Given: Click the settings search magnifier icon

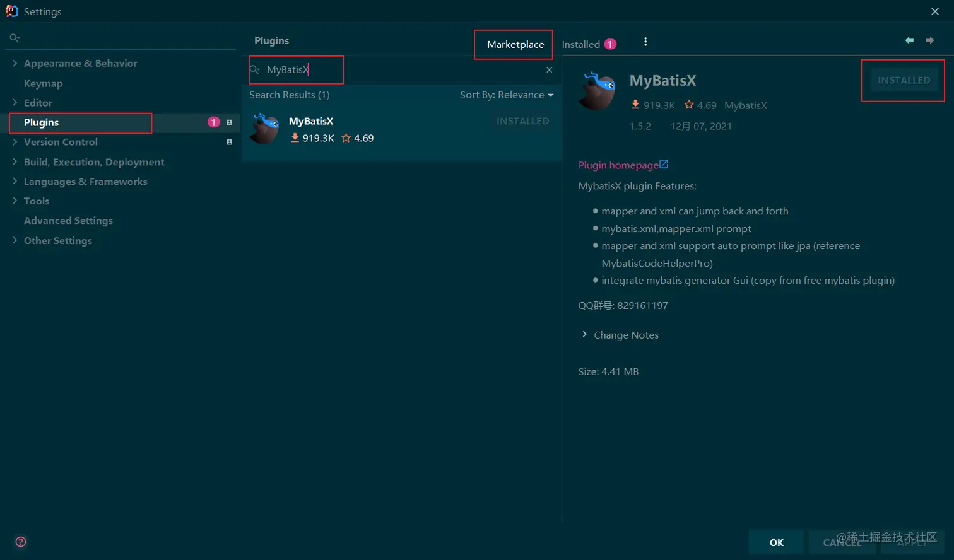Looking at the screenshot, I should 15,38.
